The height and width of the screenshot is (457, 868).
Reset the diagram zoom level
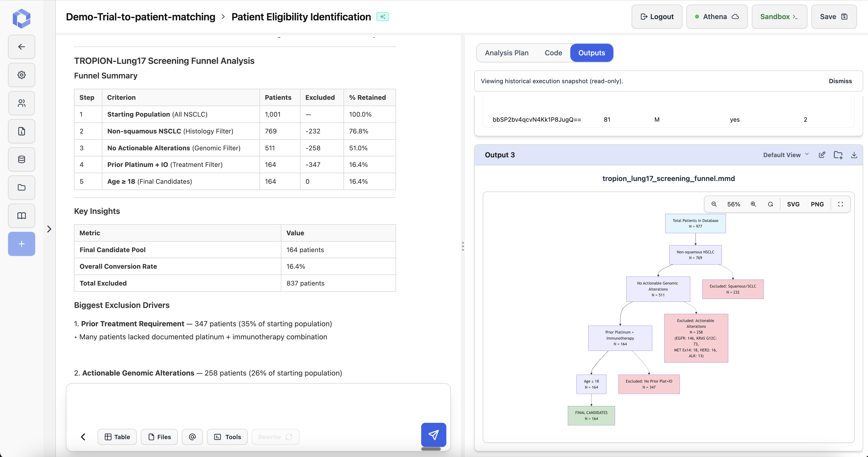(771, 204)
